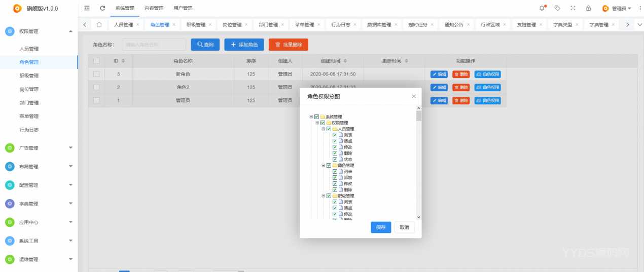The height and width of the screenshot is (272, 644).
Task: Switch to the 内容管理 top menu
Action: (154, 8)
